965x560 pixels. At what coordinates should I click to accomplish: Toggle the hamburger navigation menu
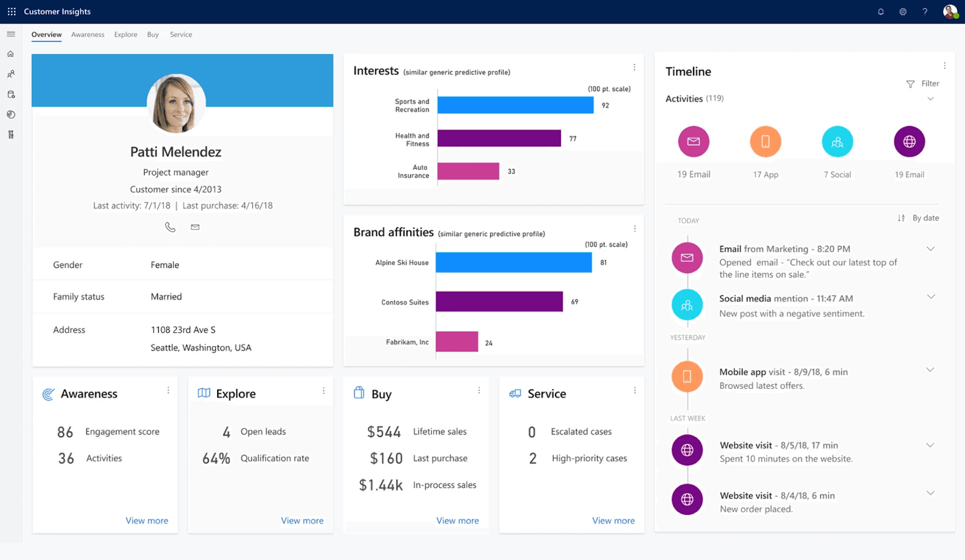(x=11, y=34)
